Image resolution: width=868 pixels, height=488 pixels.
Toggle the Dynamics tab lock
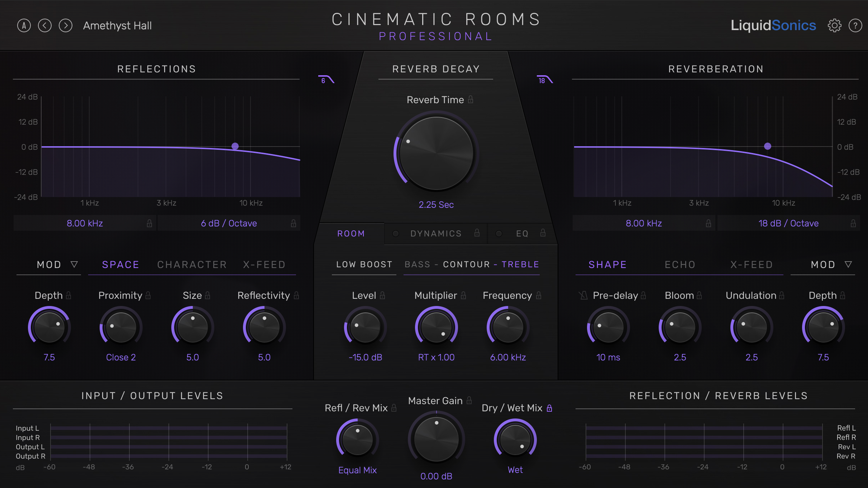(477, 233)
